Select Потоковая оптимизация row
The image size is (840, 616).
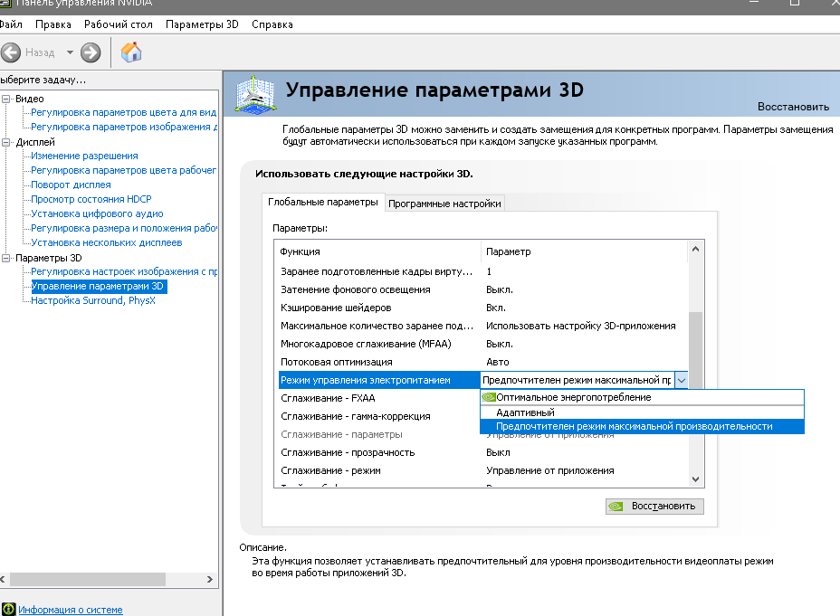tap(482, 363)
